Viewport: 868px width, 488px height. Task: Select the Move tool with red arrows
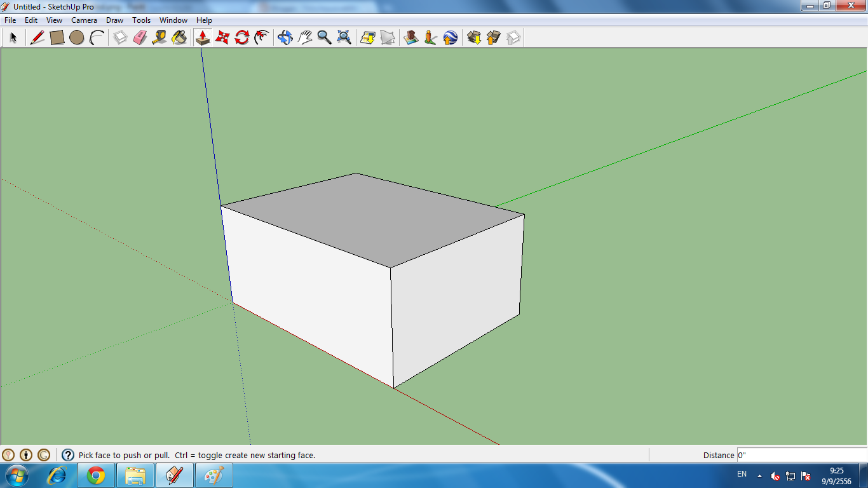click(x=222, y=37)
